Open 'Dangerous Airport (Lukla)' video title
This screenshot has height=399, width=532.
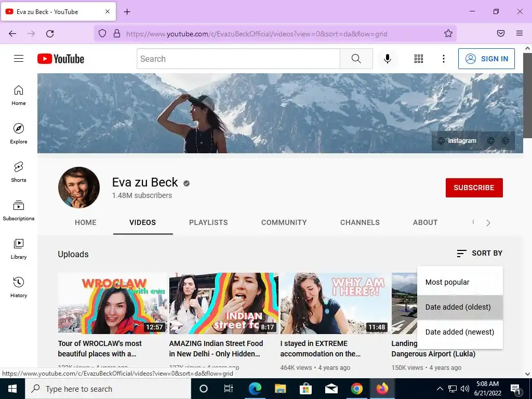click(433, 354)
